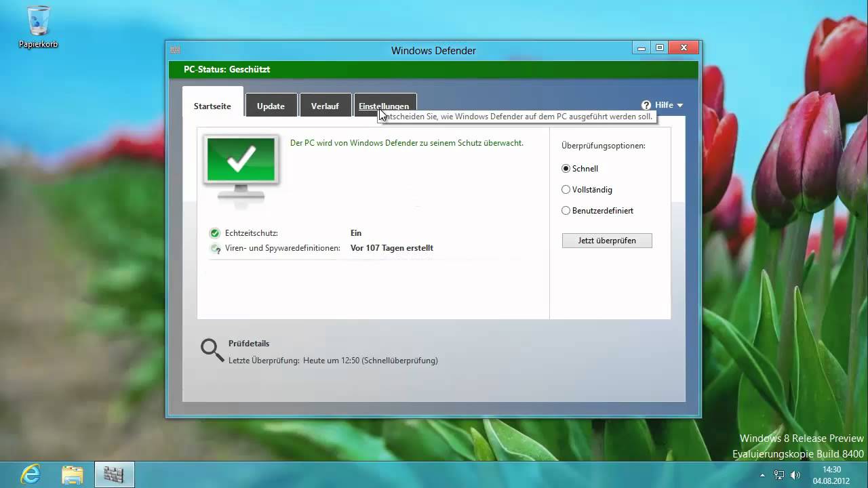Click the green protected monitor status icon
The image size is (868, 488).
pos(241,167)
